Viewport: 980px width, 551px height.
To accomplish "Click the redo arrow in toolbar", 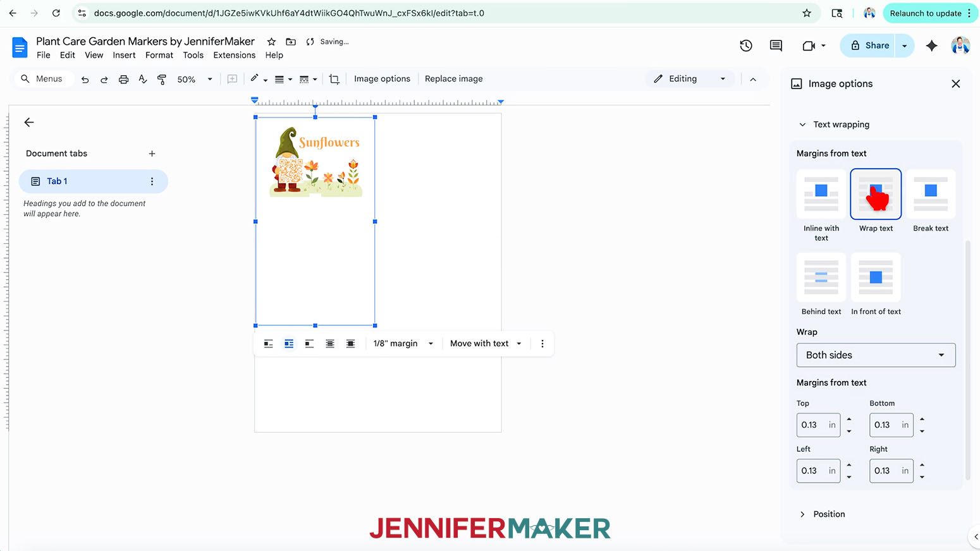I will [104, 79].
